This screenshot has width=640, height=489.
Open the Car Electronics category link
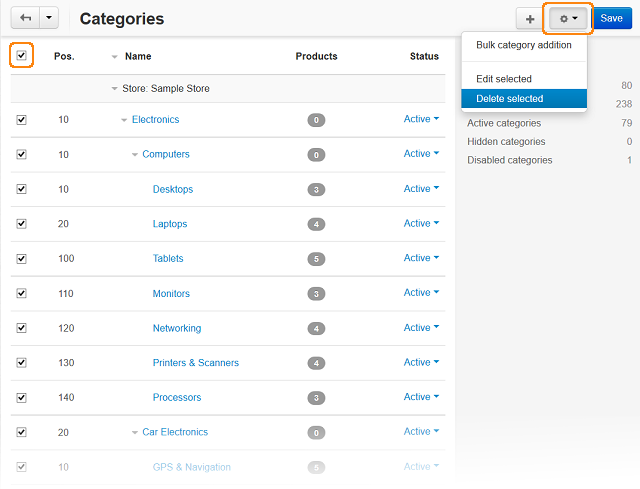(175, 432)
